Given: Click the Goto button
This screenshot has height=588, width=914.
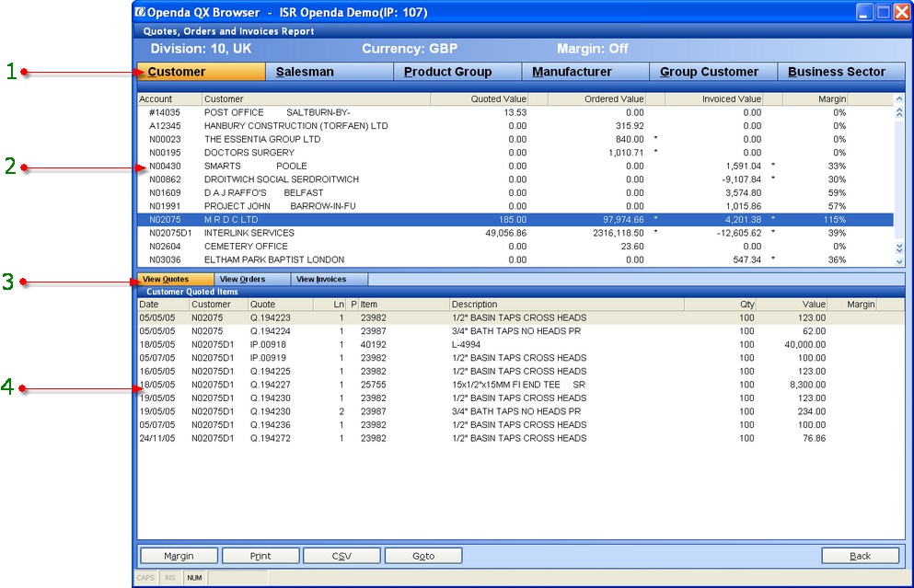Looking at the screenshot, I should click(x=423, y=556).
